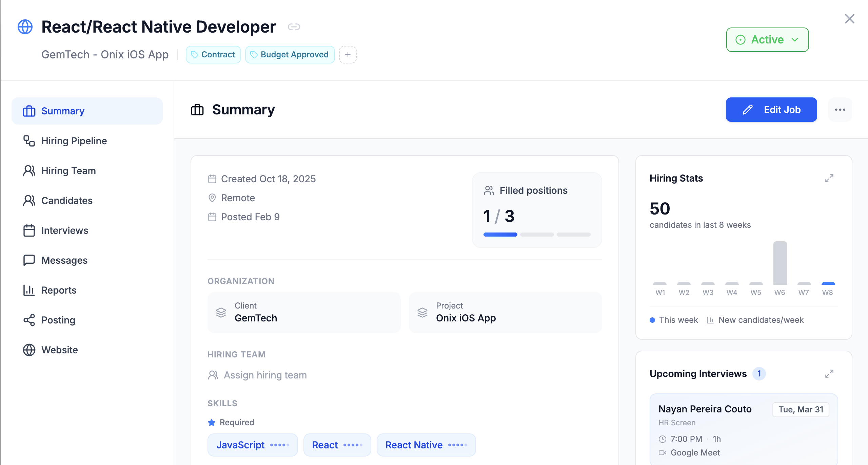This screenshot has height=465, width=868.
Task: Go to the Candidates section
Action: (67, 201)
